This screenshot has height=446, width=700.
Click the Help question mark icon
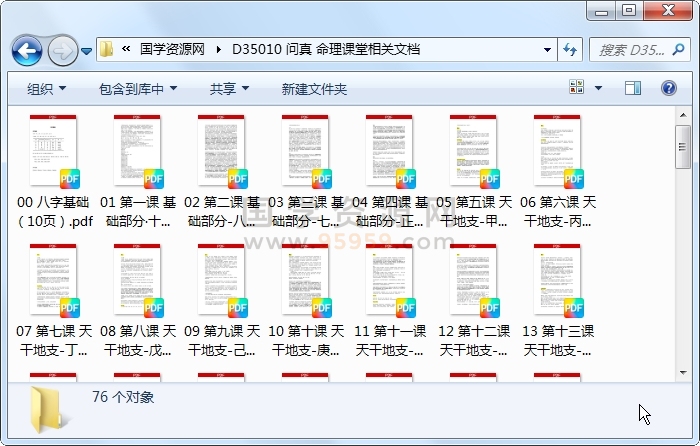pos(669,88)
